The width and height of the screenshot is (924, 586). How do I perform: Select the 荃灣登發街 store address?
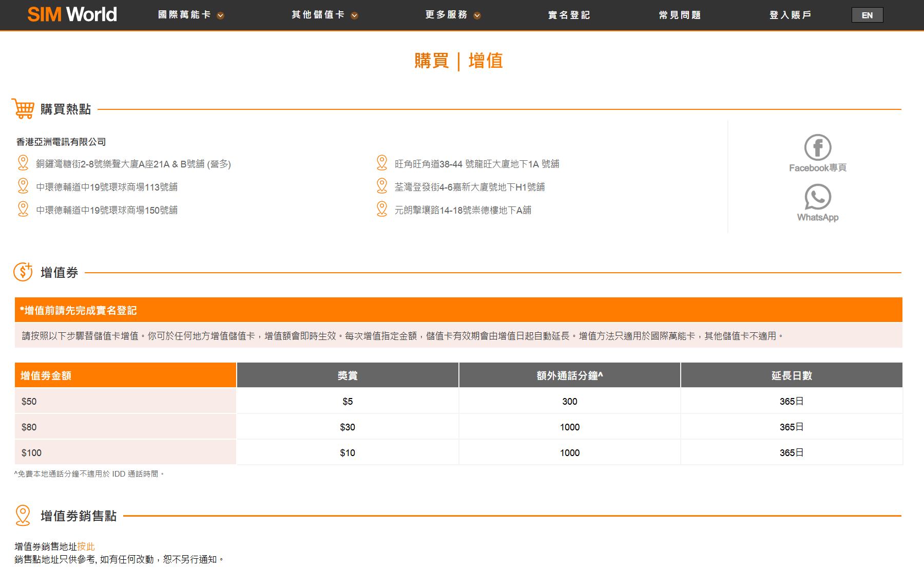[x=469, y=187]
